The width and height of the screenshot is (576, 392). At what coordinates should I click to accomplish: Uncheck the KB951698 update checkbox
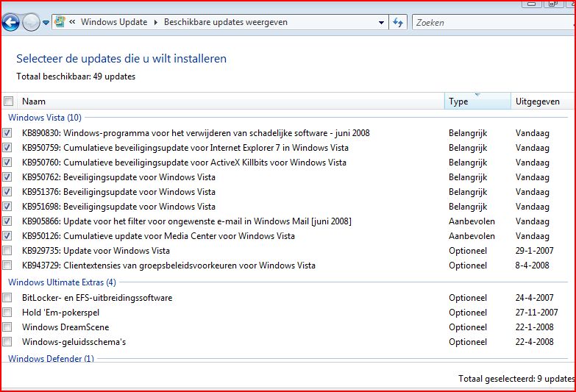[x=7, y=206]
